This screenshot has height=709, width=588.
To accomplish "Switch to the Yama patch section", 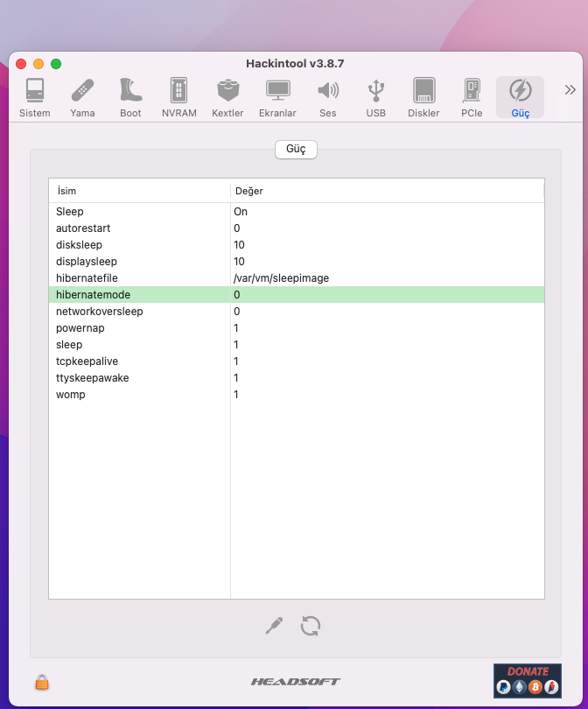I will tap(82, 97).
